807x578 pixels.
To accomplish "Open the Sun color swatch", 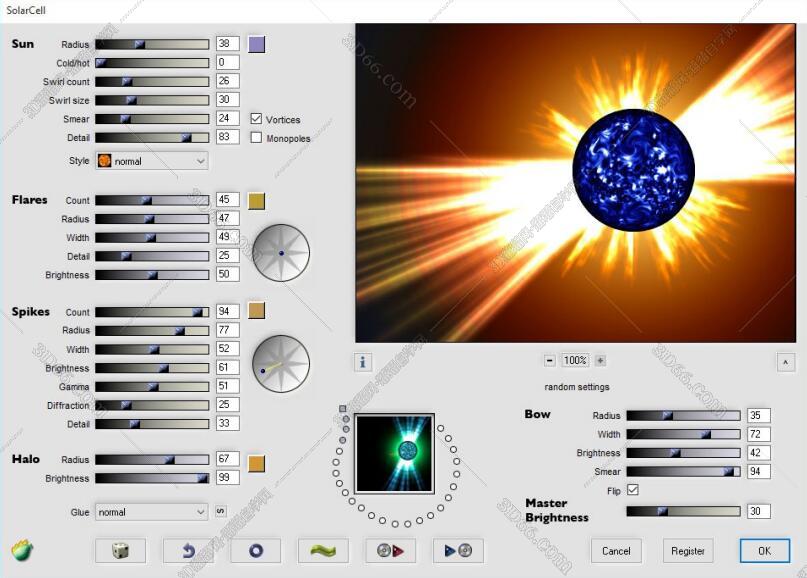I will [x=257, y=44].
